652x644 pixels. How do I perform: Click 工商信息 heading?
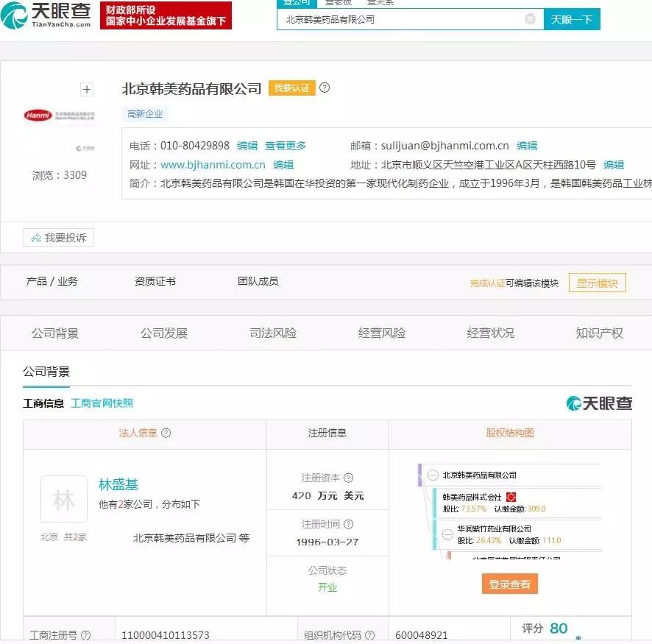point(43,403)
